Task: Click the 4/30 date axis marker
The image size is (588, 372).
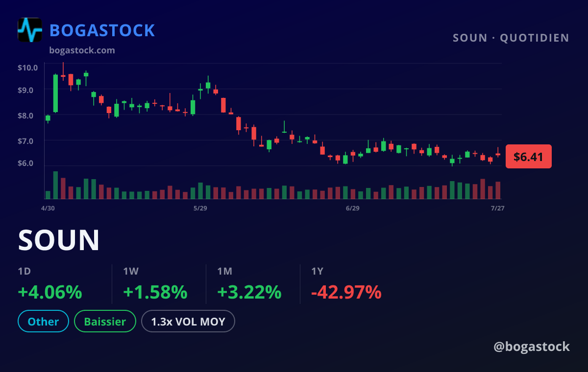Action: pos(48,208)
